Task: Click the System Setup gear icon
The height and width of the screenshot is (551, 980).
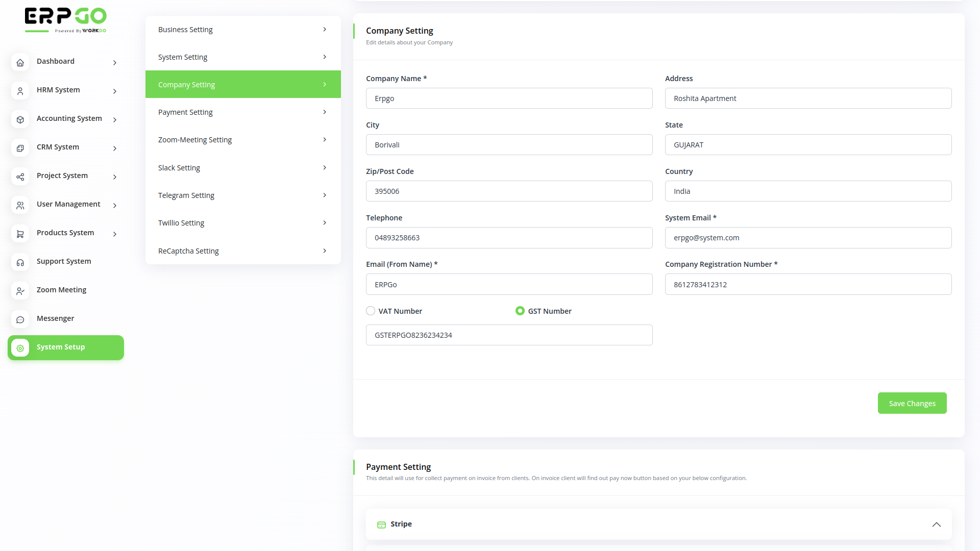Action: pos(20,348)
